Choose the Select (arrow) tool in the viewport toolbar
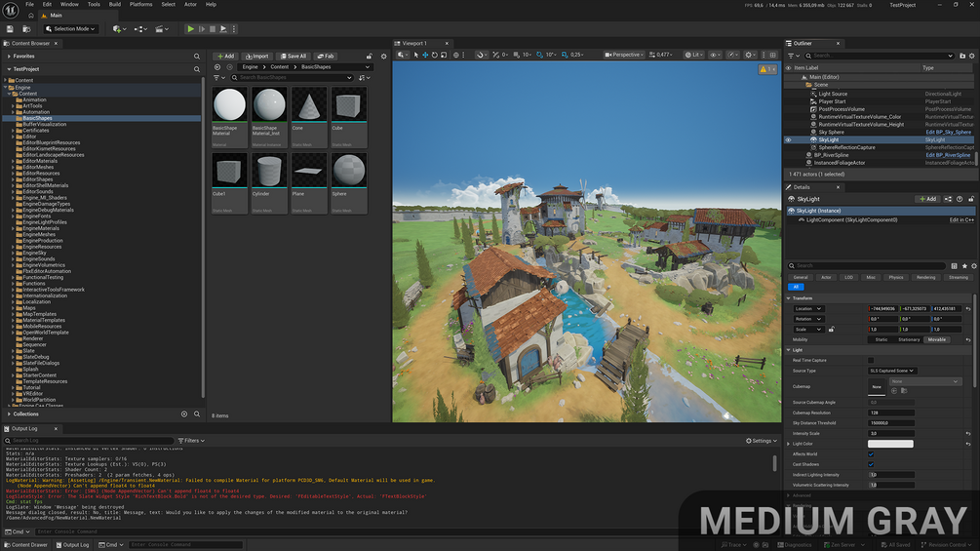Viewport: 980px width, 551px height. (416, 55)
